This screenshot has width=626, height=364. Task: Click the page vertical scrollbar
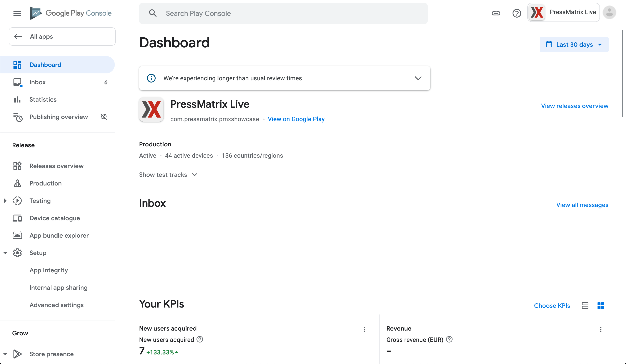point(623,73)
